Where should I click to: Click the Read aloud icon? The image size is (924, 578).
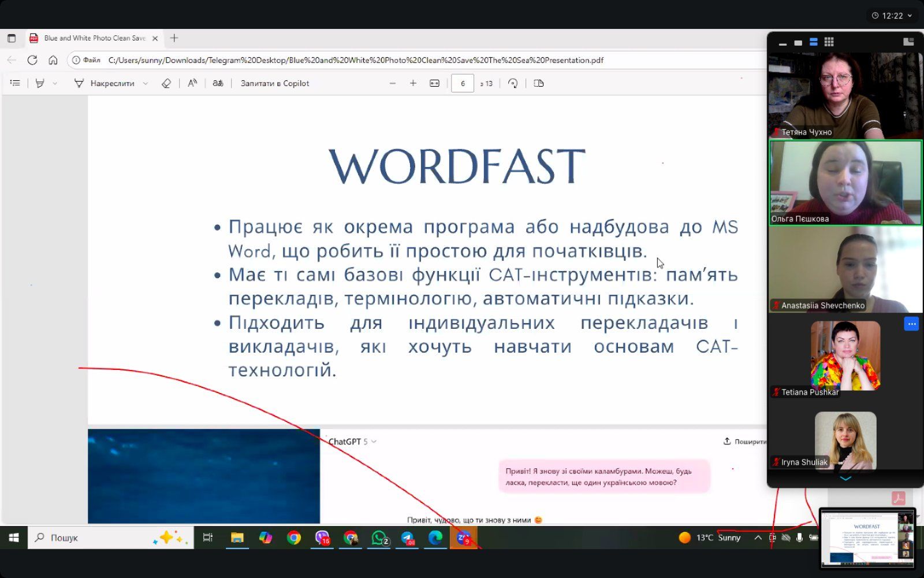(192, 83)
